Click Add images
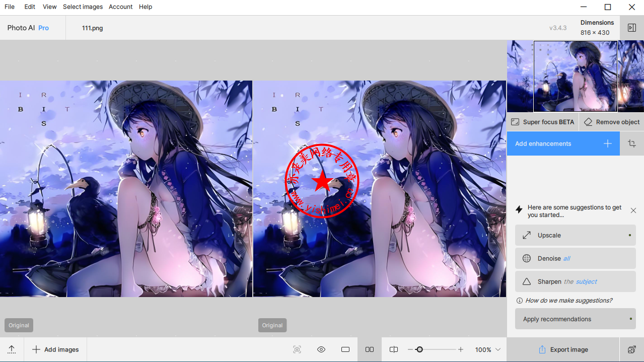Image resolution: width=644 pixels, height=362 pixels. click(x=55, y=349)
